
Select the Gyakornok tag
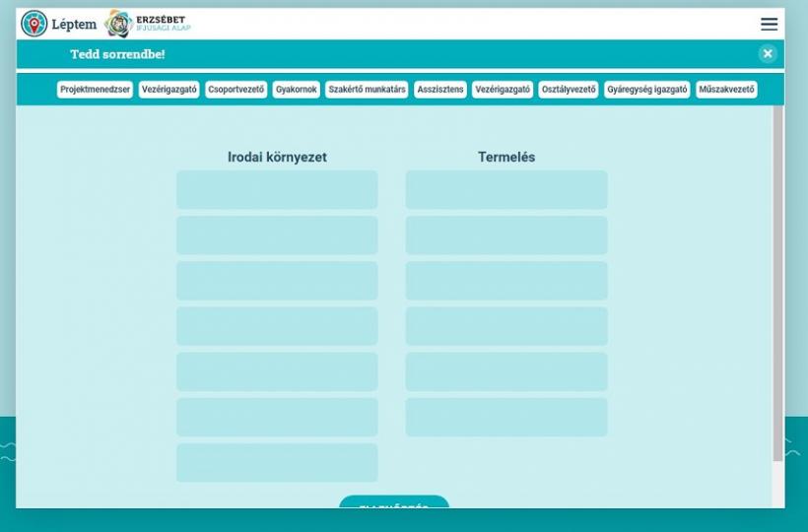(297, 90)
